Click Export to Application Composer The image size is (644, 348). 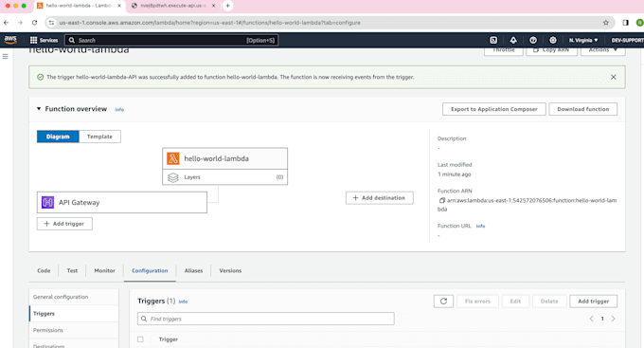pos(494,109)
